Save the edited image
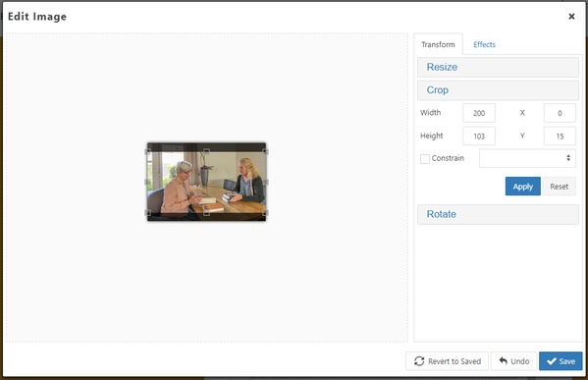Viewport: 588px width, 380px height. point(561,361)
